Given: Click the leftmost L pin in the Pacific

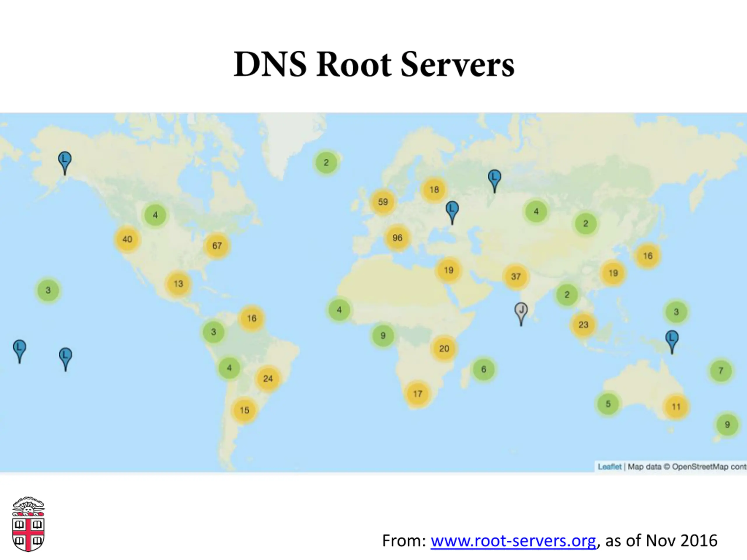Looking at the screenshot, I should tap(20, 352).
